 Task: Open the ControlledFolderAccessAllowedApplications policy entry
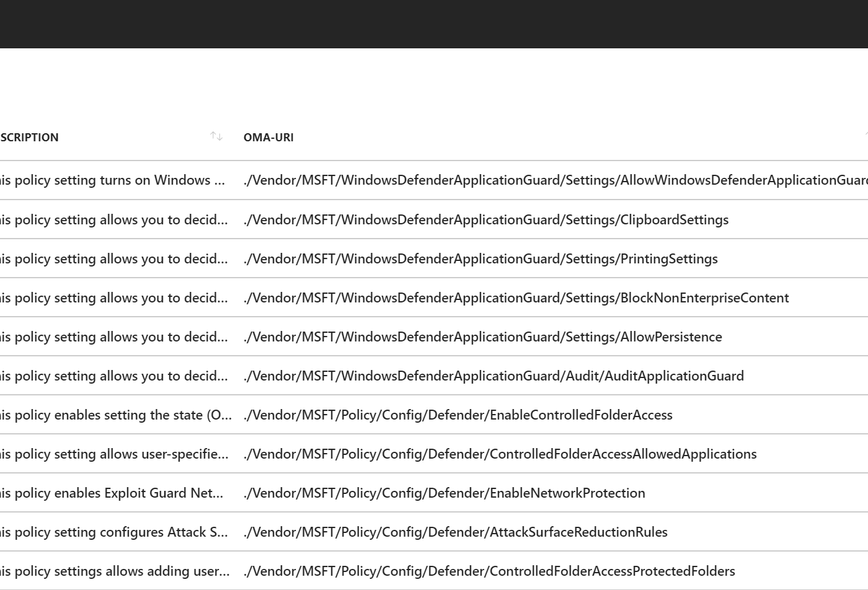coord(500,454)
